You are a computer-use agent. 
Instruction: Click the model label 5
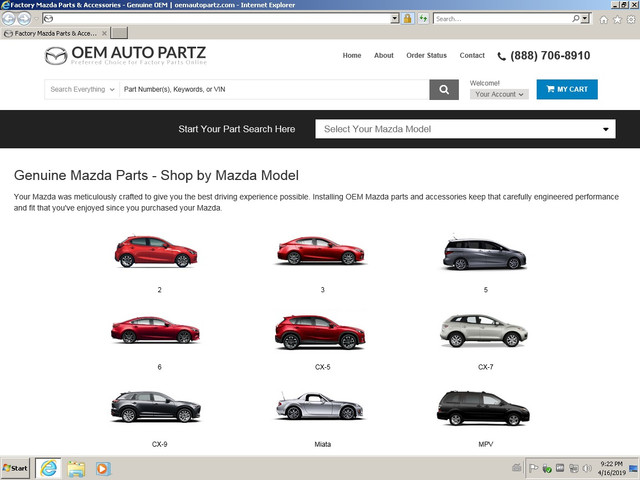486,290
